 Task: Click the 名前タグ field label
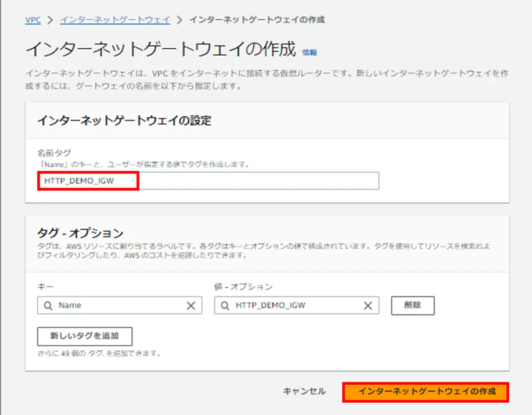pyautogui.click(x=54, y=153)
